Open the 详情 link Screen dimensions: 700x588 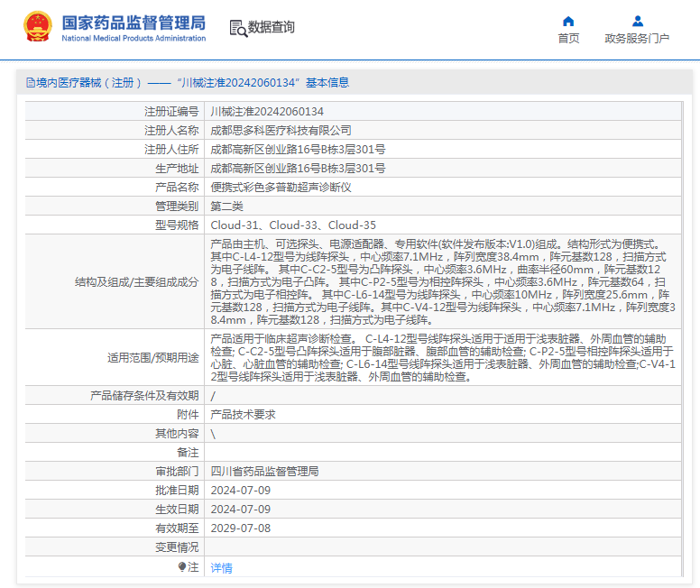221,568
